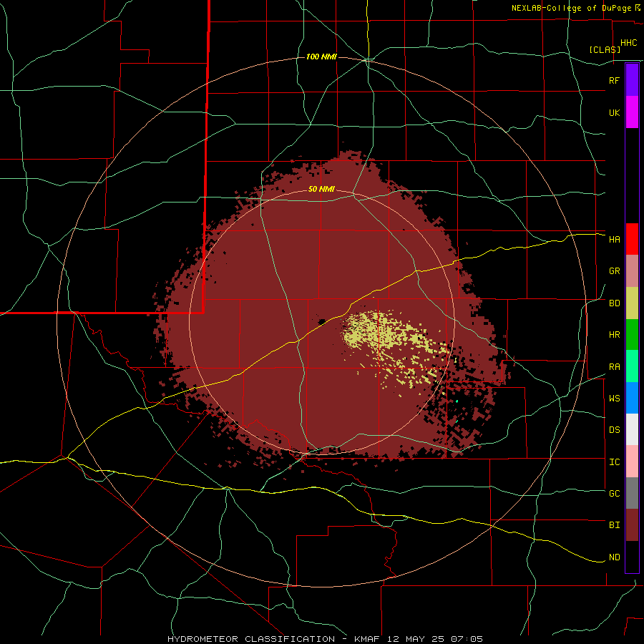Click the IC legend label

[x=614, y=462]
